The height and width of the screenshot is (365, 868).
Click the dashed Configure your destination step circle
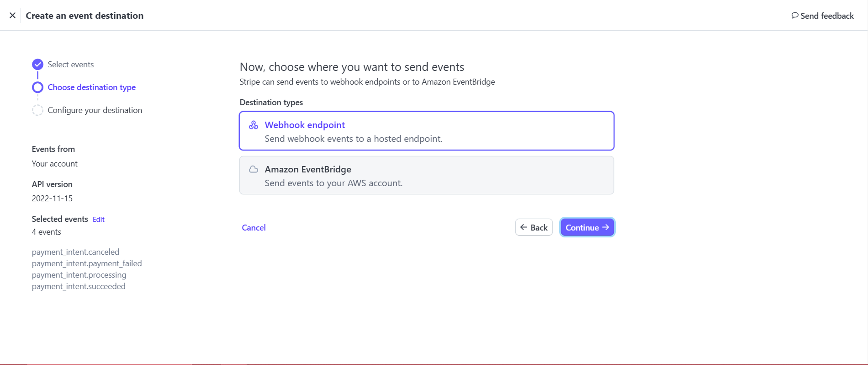[37, 110]
